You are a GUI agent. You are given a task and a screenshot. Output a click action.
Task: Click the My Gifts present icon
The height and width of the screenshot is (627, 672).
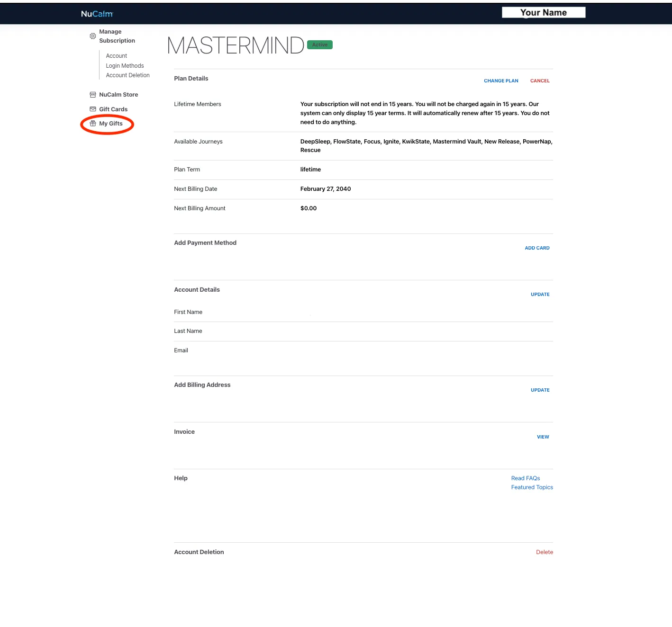[93, 124]
